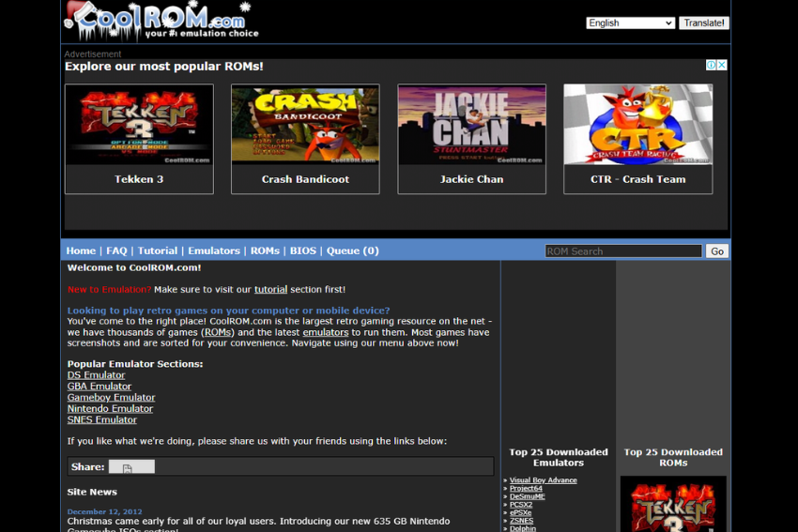Click the Site News heading
Screen dimensions: 798x532
(92, 492)
